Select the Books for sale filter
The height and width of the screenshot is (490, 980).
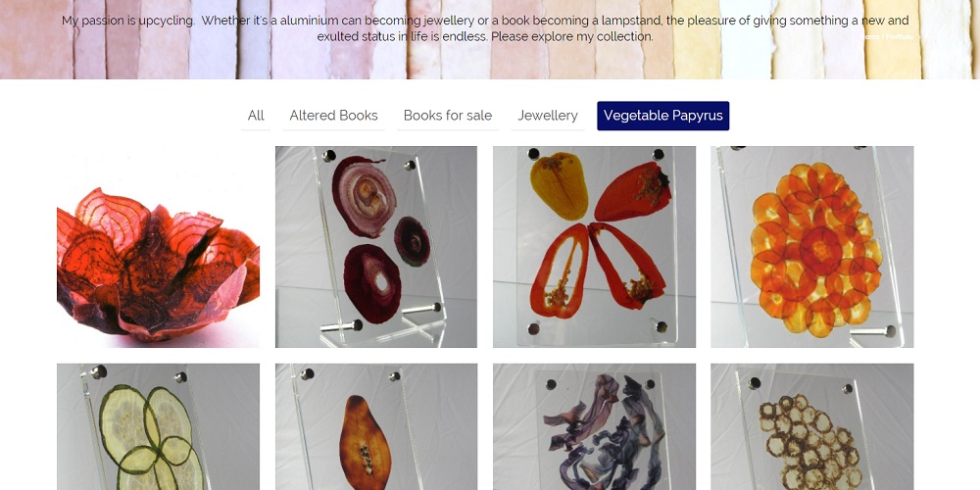pyautogui.click(x=448, y=116)
